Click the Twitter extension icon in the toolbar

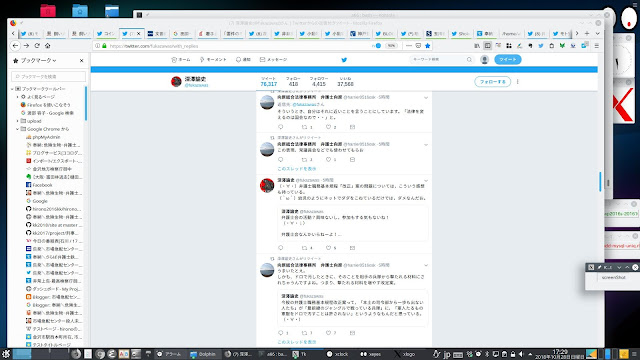click(x=541, y=46)
